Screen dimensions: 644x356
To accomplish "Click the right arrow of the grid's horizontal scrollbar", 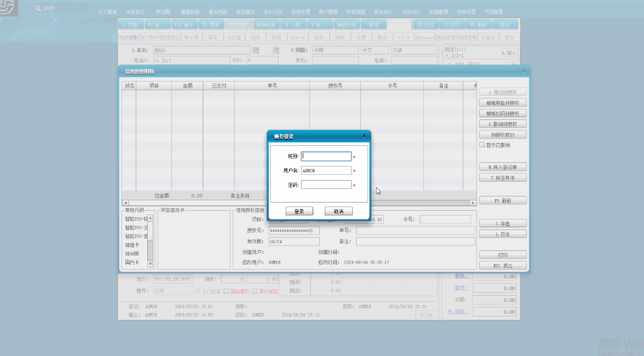I will pyautogui.click(x=473, y=202).
